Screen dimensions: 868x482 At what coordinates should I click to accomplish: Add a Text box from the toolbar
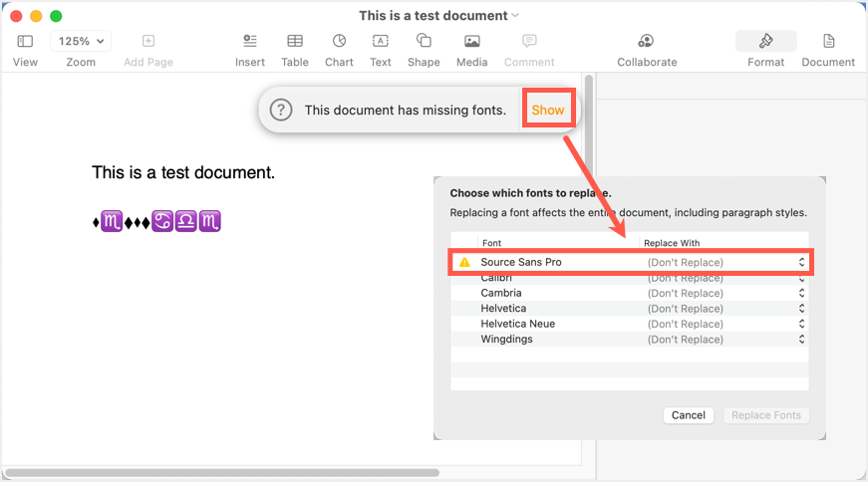coord(381,41)
